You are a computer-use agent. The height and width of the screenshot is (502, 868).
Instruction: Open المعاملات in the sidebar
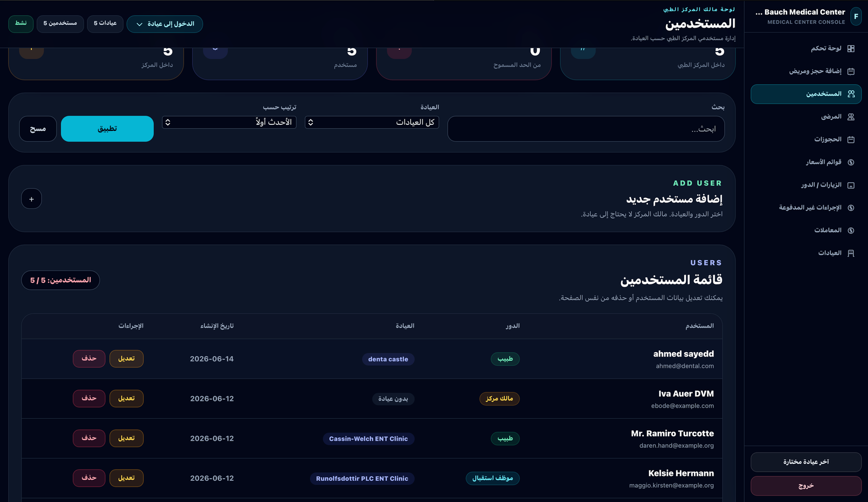pyautogui.click(x=806, y=231)
